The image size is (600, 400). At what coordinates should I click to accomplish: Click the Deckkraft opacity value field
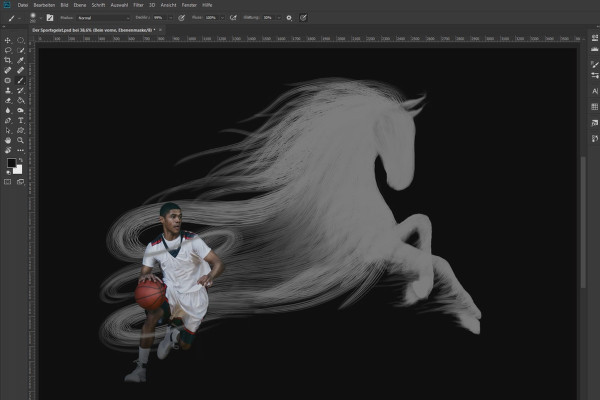click(x=160, y=18)
